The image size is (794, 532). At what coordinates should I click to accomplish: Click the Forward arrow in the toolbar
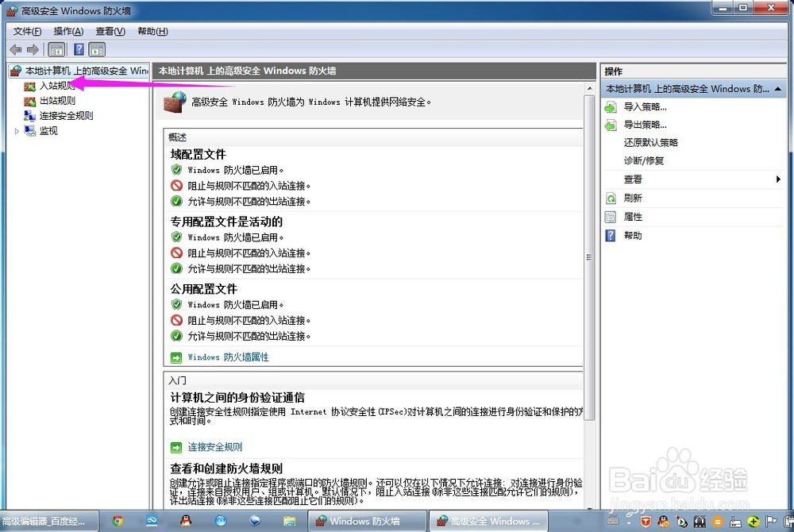[33, 49]
